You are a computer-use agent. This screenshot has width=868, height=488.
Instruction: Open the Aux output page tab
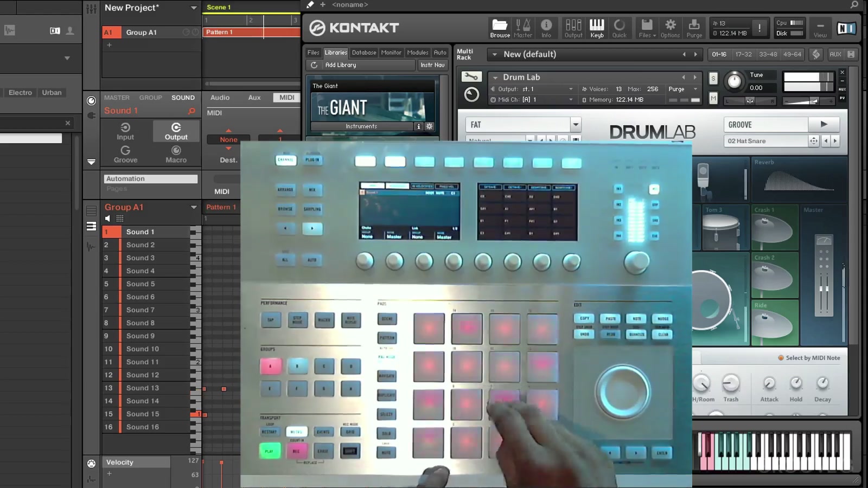254,98
